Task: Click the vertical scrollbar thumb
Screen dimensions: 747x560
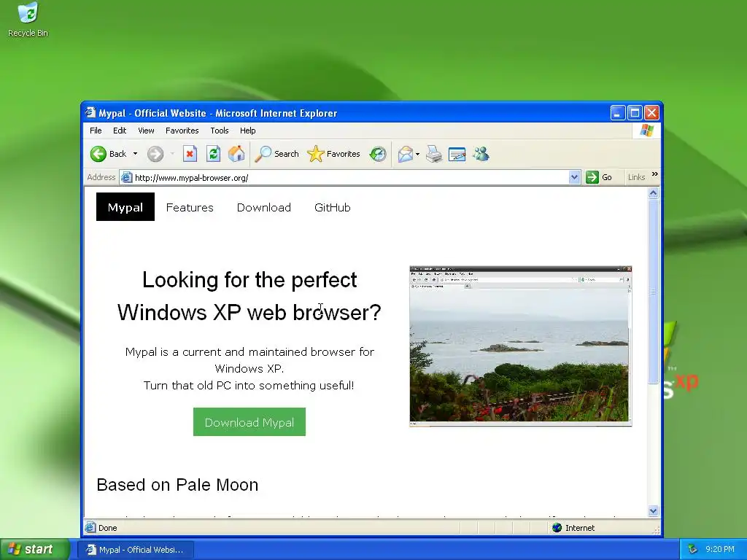Action: (x=653, y=291)
